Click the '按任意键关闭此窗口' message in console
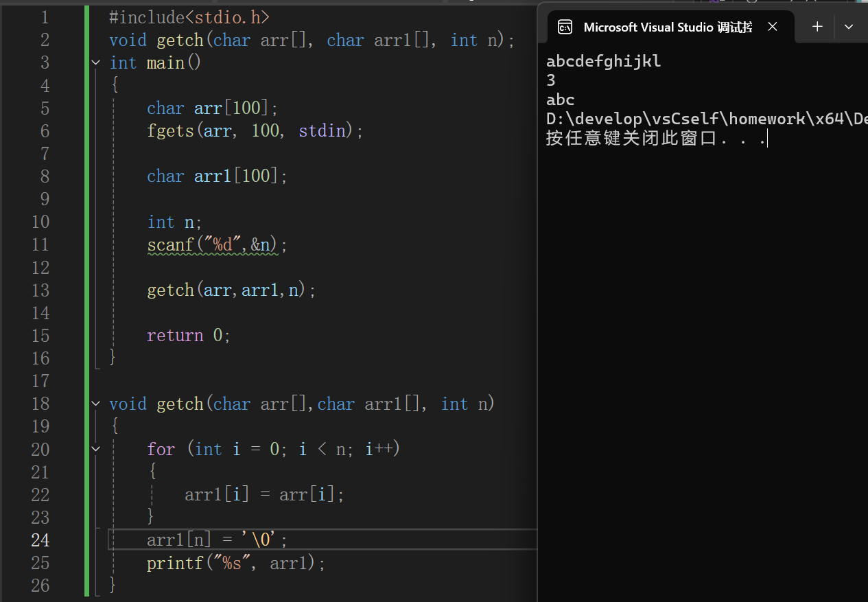Image resolution: width=868 pixels, height=602 pixels. pos(656,138)
